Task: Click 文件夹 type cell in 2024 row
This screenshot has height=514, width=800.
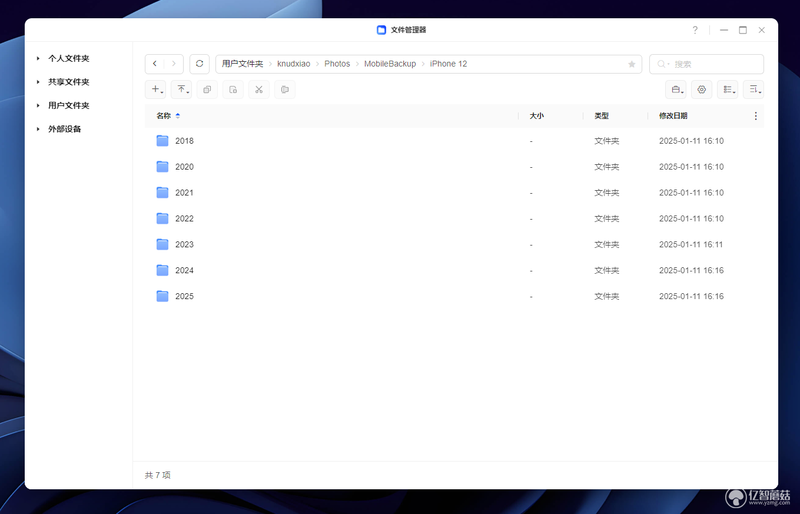Action: 607,271
